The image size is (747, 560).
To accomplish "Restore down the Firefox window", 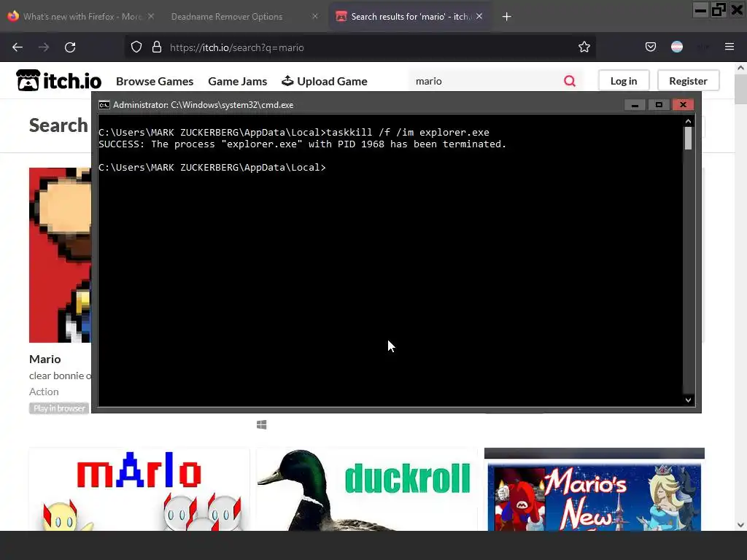I will click(x=719, y=10).
